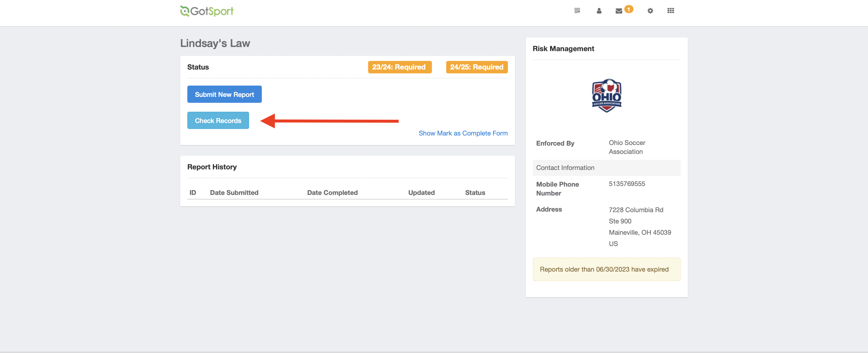Click the 24/25: Required status badge
The image size is (868, 353).
pyautogui.click(x=476, y=67)
